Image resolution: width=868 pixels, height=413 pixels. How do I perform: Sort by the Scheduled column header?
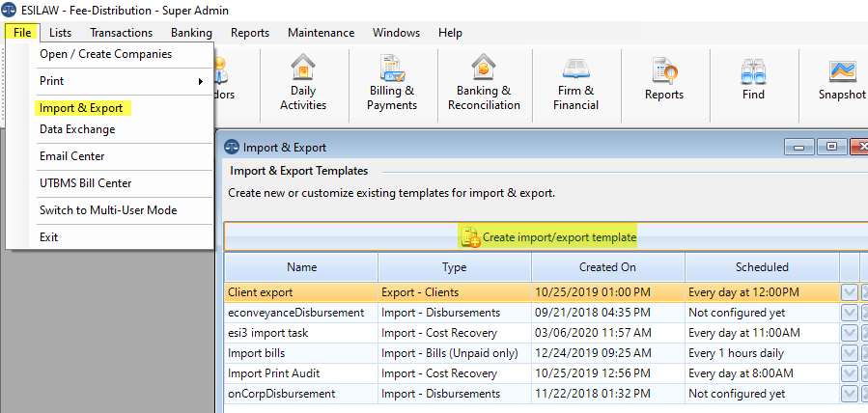tap(762, 267)
